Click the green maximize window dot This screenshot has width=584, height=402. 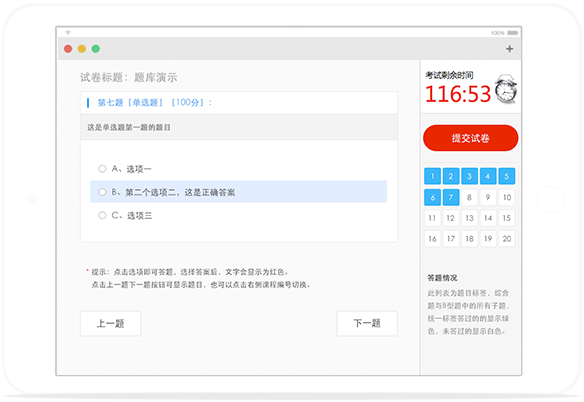(x=96, y=49)
